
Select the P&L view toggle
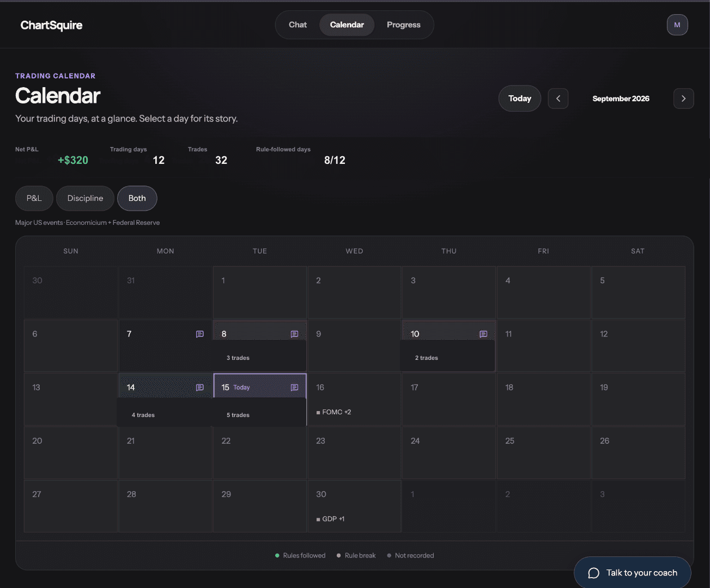point(34,198)
